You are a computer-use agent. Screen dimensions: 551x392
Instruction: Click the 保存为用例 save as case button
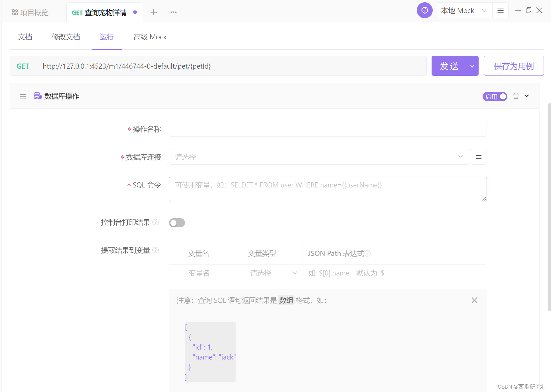514,66
